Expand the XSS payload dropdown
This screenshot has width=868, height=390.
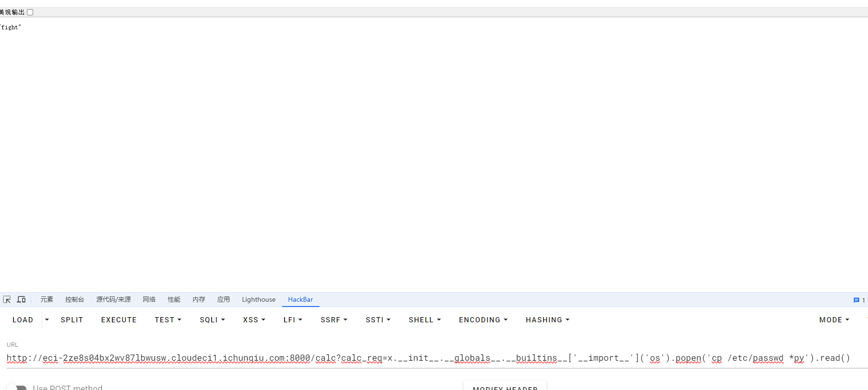(254, 320)
